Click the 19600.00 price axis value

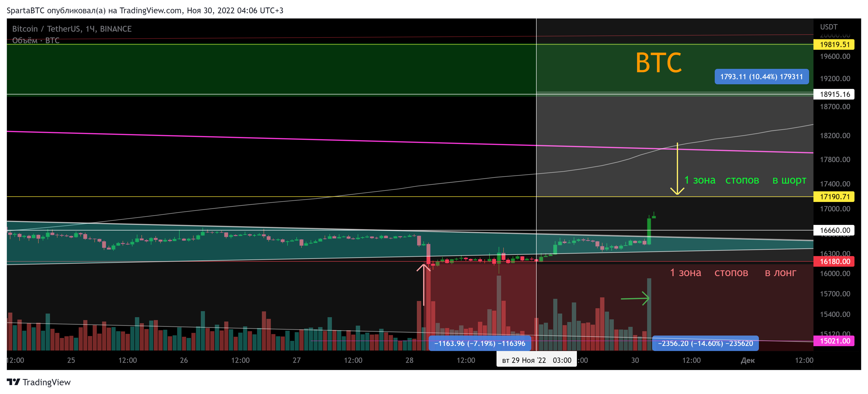pyautogui.click(x=835, y=56)
